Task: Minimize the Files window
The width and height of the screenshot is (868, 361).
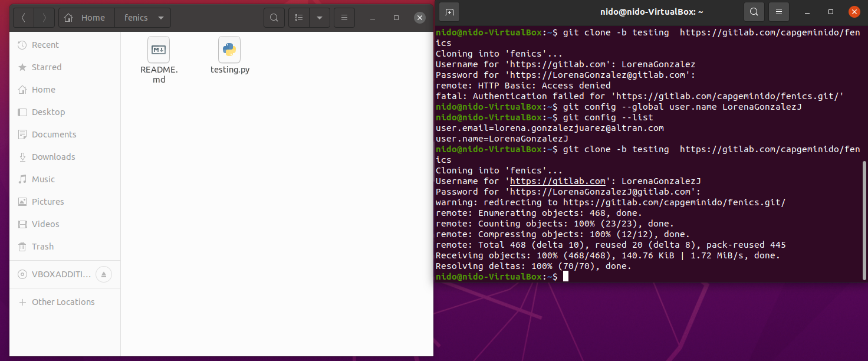Action: pyautogui.click(x=373, y=18)
